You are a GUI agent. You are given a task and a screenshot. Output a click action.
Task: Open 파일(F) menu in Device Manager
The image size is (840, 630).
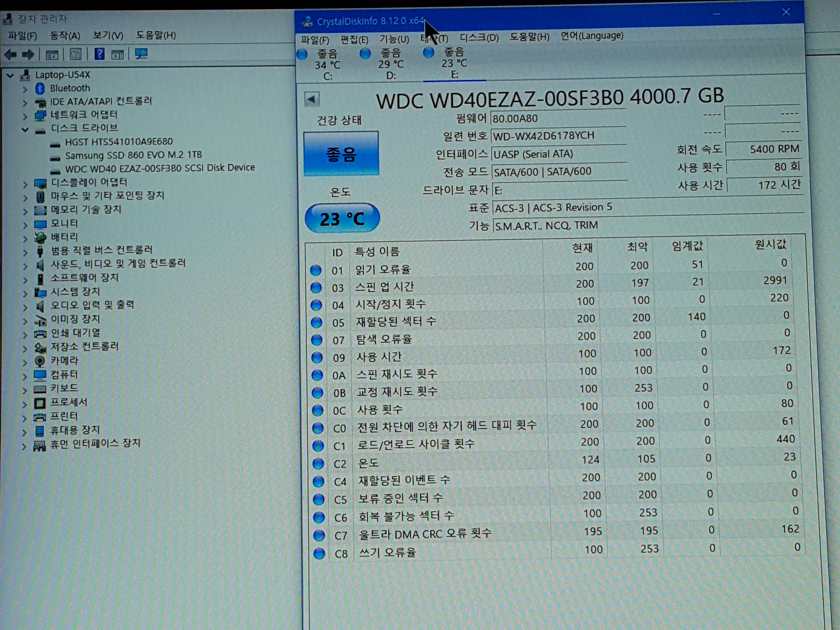click(22, 36)
